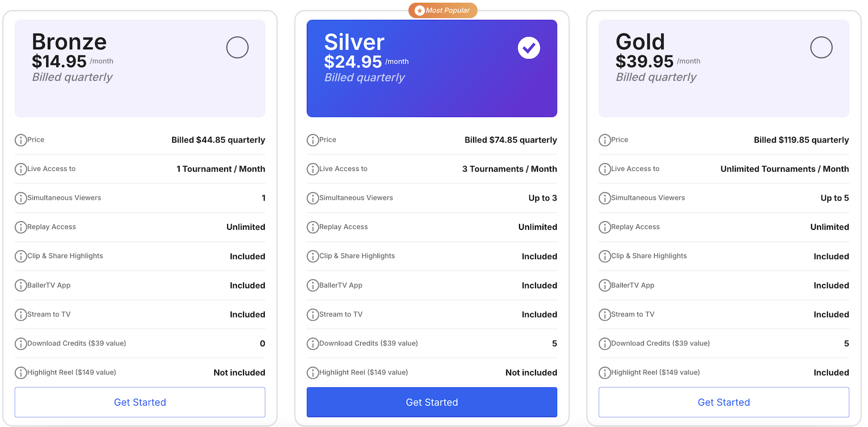The image size is (868, 427).
Task: Select the Gold plan radio circle
Action: pos(821,48)
